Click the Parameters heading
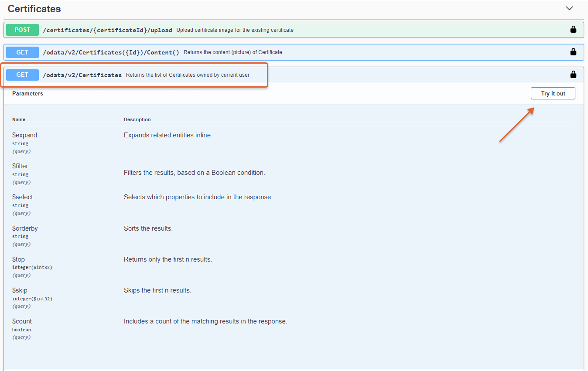 click(x=27, y=93)
